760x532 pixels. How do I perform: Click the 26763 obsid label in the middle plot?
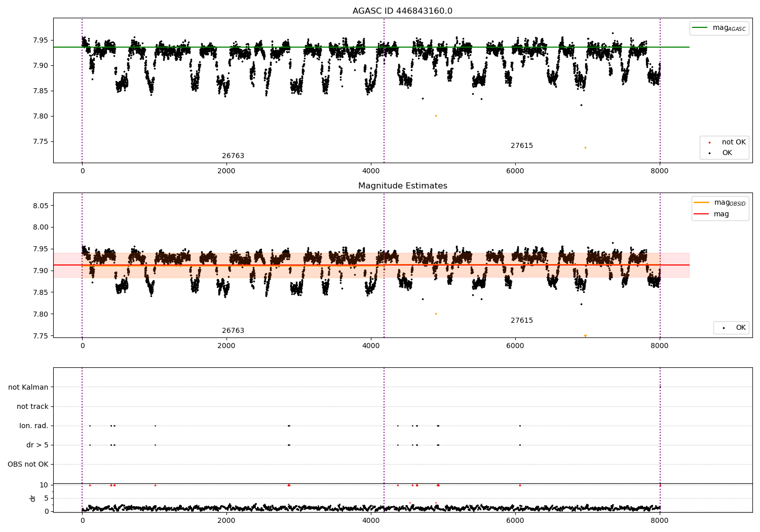click(x=233, y=331)
